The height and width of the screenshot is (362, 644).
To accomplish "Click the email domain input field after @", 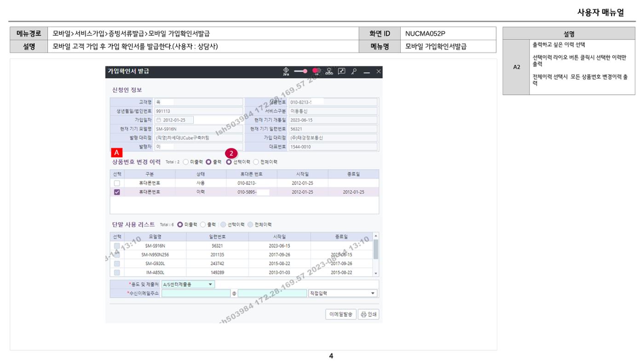I will (272, 293).
